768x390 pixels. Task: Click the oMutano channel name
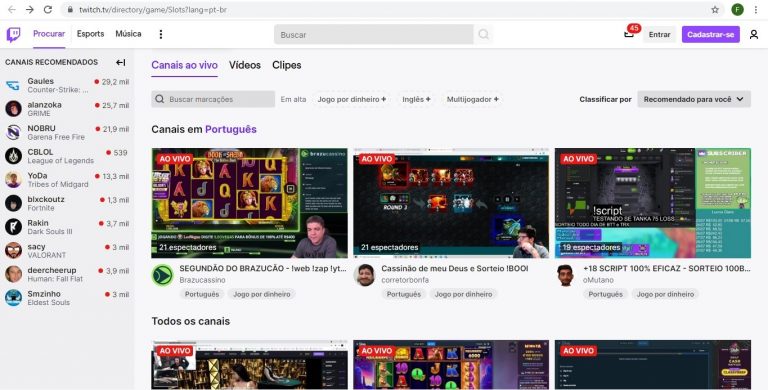[598, 280]
